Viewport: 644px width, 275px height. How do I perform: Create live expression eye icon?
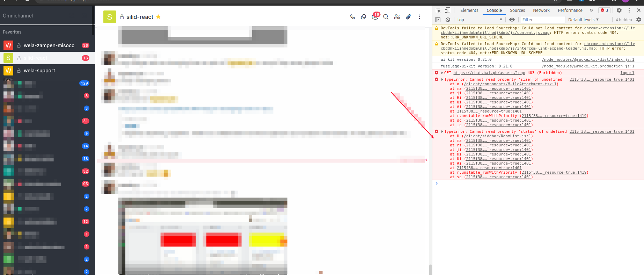pyautogui.click(x=512, y=20)
